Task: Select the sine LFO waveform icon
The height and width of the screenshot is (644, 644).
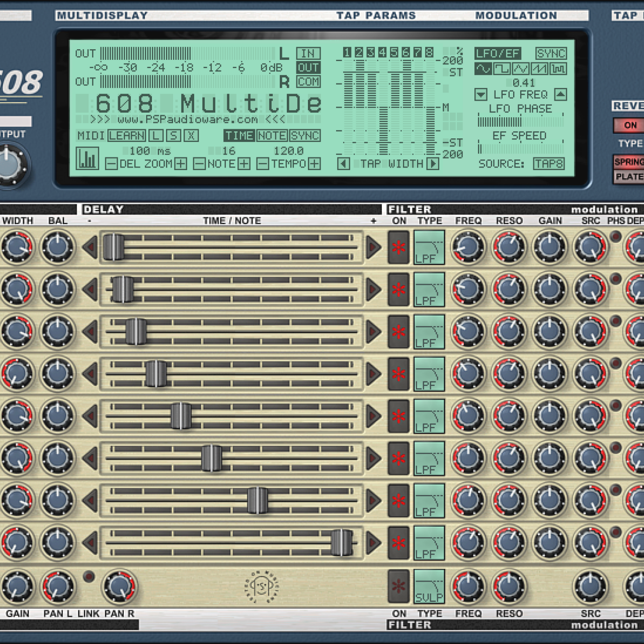Action: [483, 68]
